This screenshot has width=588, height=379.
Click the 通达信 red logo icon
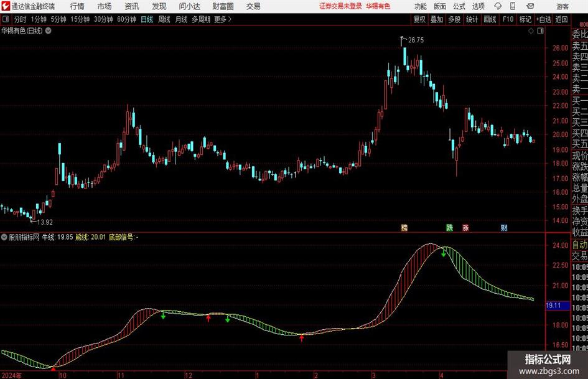pyautogui.click(x=6, y=6)
